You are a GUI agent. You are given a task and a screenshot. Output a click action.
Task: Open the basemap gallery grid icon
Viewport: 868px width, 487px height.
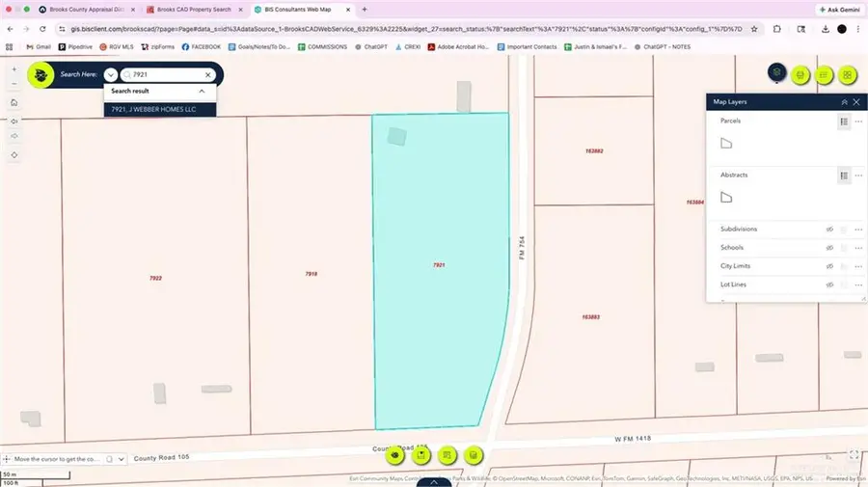tap(847, 74)
